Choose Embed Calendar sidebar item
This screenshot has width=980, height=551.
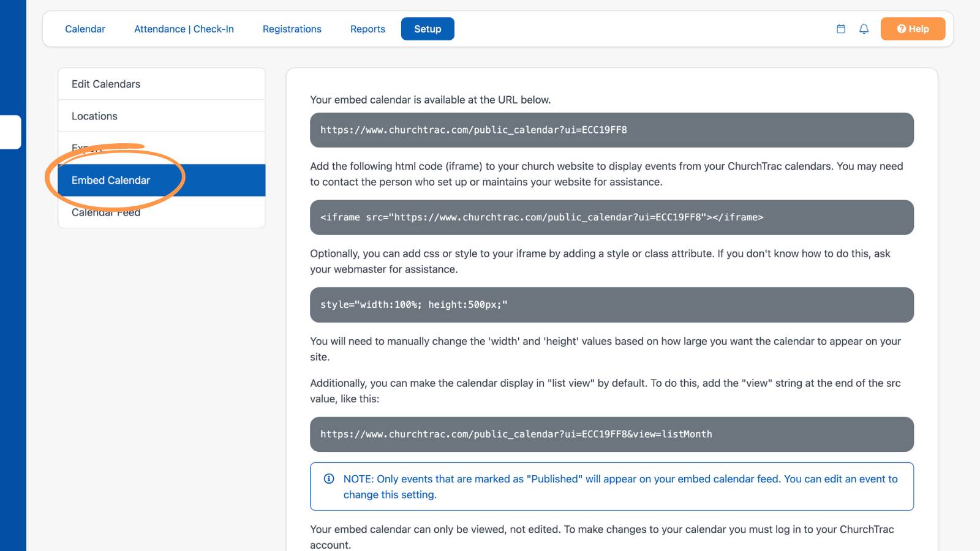pyautogui.click(x=162, y=180)
